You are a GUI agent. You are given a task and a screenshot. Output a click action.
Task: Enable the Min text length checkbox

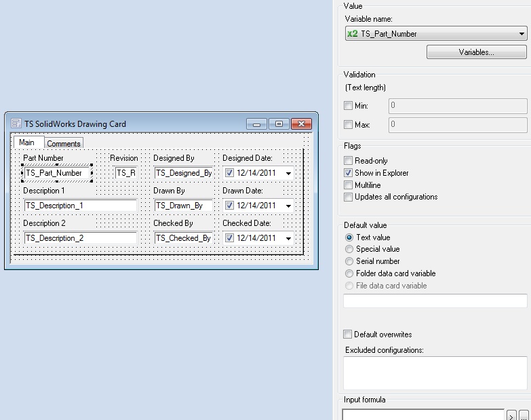pyautogui.click(x=348, y=105)
